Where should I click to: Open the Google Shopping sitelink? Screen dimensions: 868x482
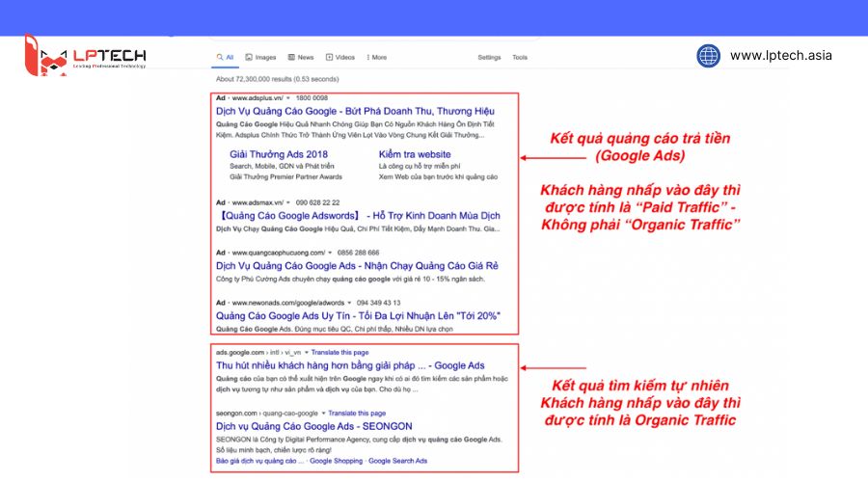pyautogui.click(x=336, y=461)
